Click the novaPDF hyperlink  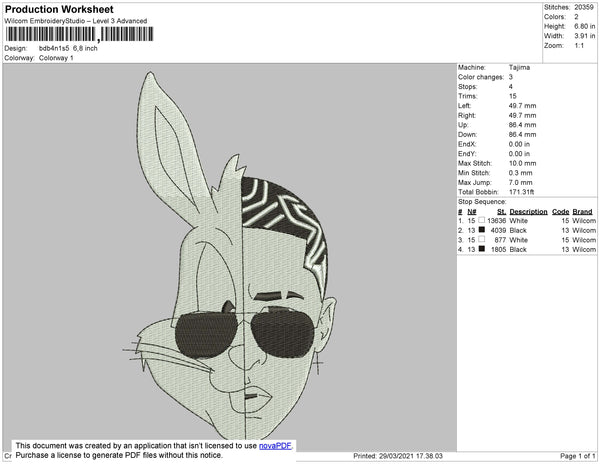coord(276,446)
